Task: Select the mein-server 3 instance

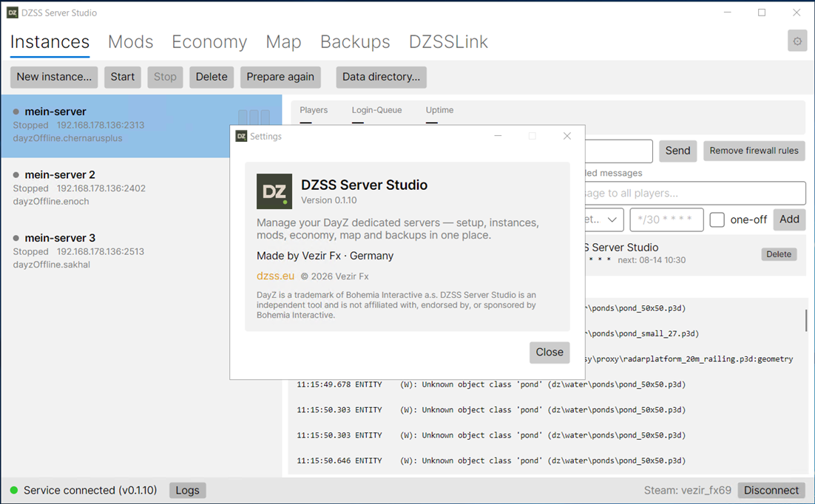Action: [x=141, y=251]
